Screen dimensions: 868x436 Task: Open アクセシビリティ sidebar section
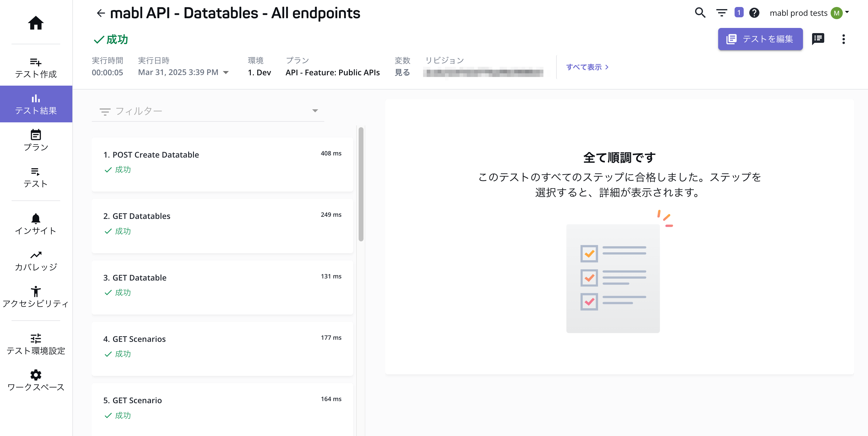point(36,297)
